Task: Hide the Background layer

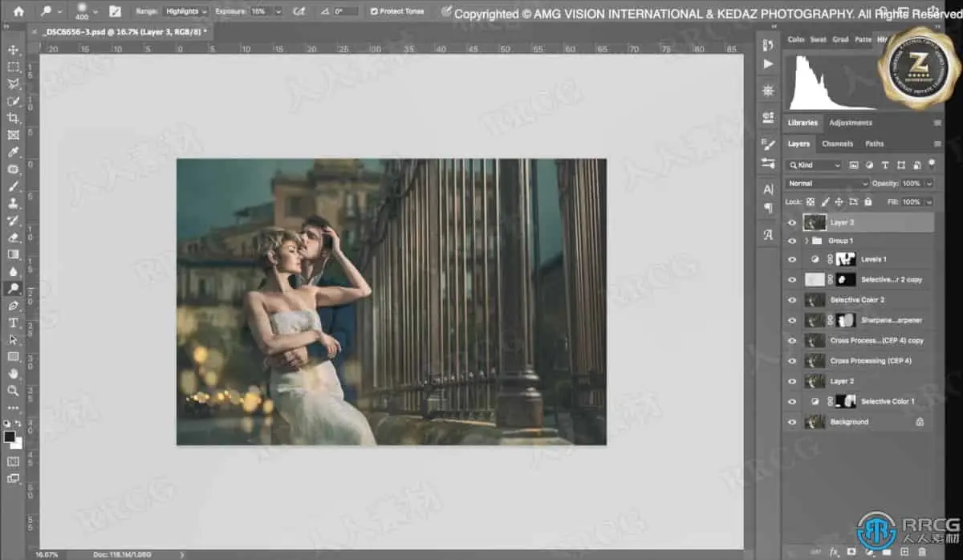Action: click(x=792, y=422)
